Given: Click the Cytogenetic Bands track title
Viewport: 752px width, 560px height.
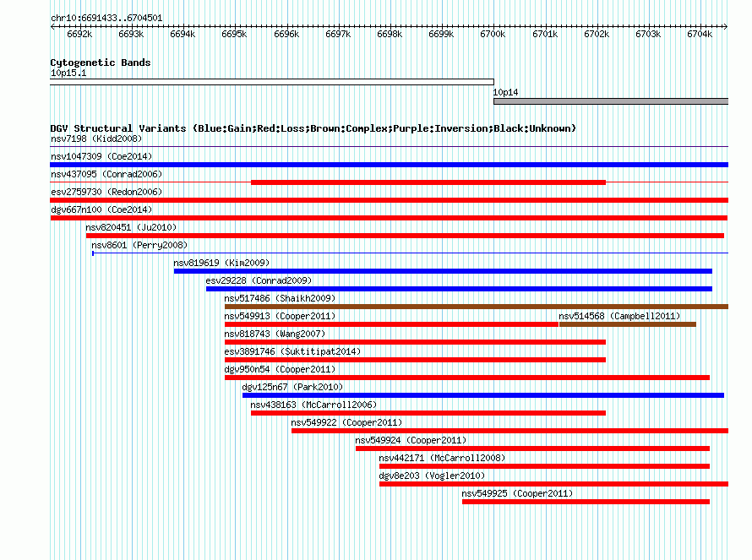Looking at the screenshot, I should [x=101, y=63].
